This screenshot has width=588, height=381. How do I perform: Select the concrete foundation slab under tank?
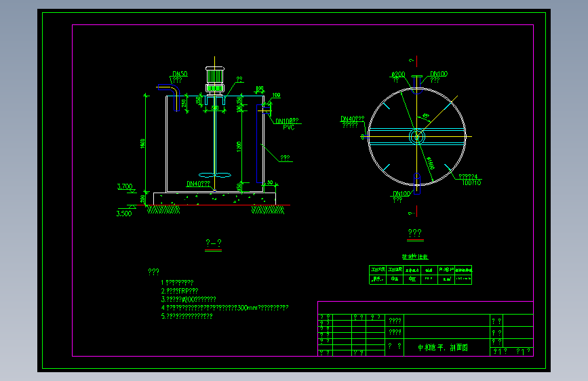[214, 199]
